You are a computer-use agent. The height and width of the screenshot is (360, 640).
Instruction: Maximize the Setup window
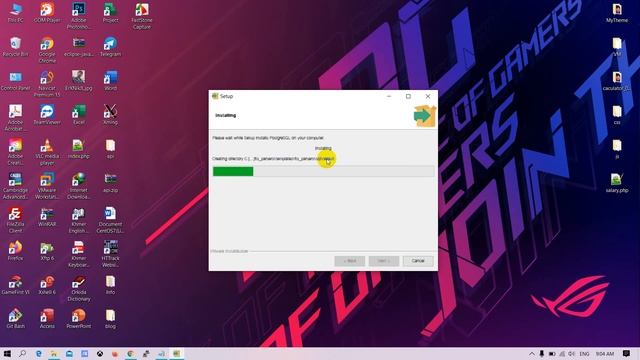[408, 96]
